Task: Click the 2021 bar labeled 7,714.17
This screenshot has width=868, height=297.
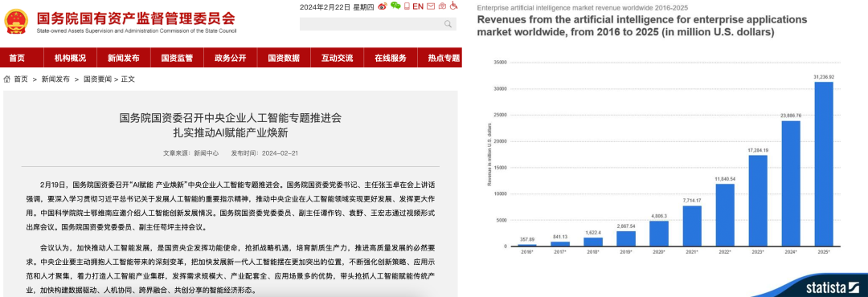Action: coord(692,226)
